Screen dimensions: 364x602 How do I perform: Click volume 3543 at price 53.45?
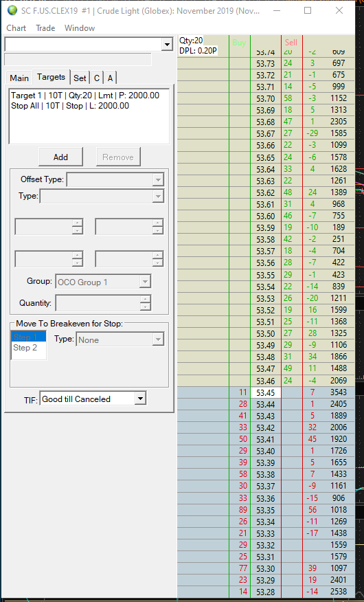pos(339,392)
